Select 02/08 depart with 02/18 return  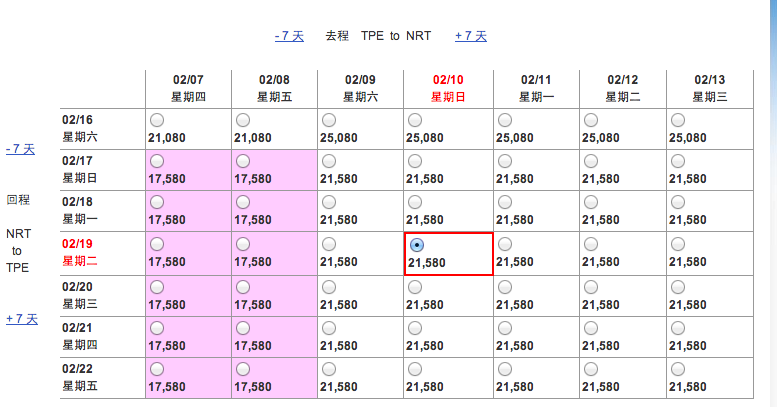point(243,202)
